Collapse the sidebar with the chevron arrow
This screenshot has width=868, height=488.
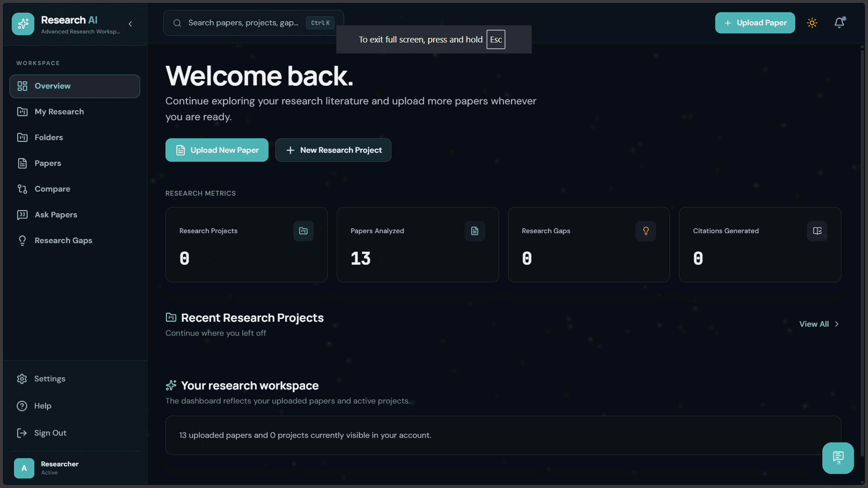click(x=130, y=24)
